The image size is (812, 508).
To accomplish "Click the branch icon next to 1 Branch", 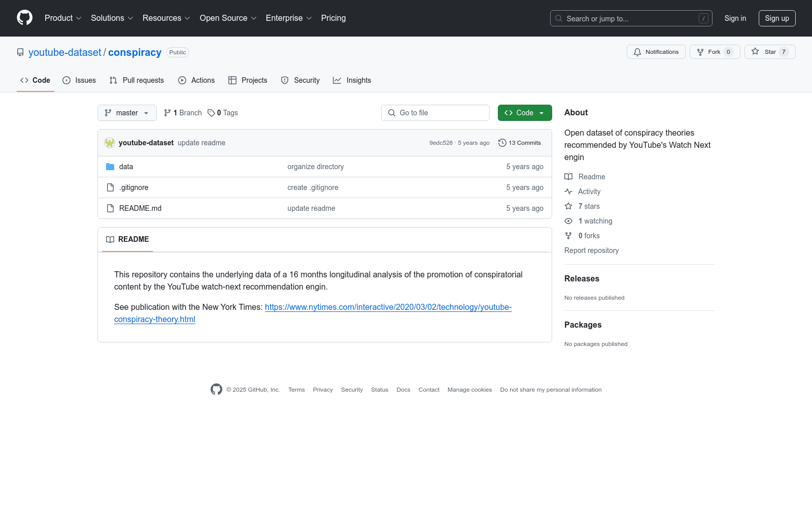I will [167, 113].
